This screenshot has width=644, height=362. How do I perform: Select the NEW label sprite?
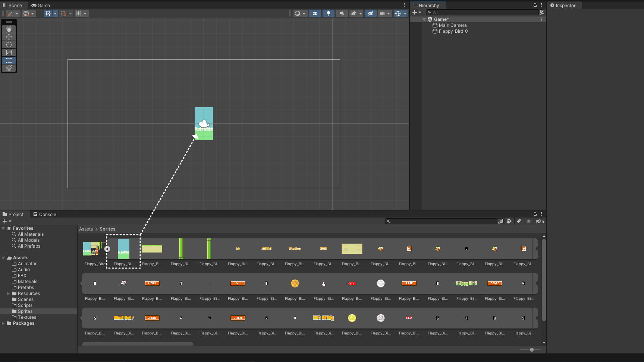tap(409, 318)
